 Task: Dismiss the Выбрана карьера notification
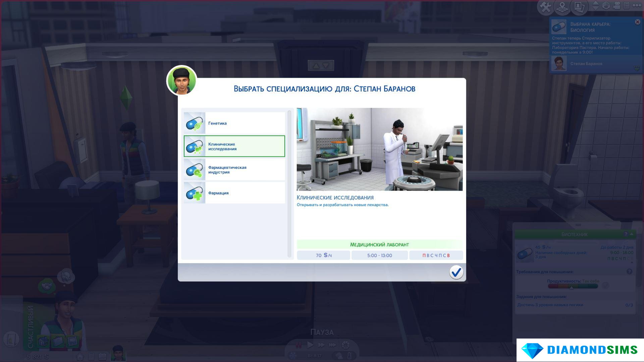point(637,22)
